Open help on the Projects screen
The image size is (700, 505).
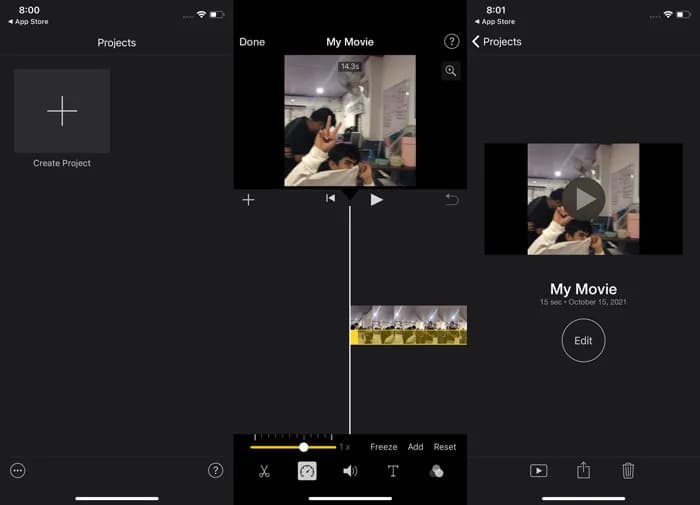[x=215, y=470]
